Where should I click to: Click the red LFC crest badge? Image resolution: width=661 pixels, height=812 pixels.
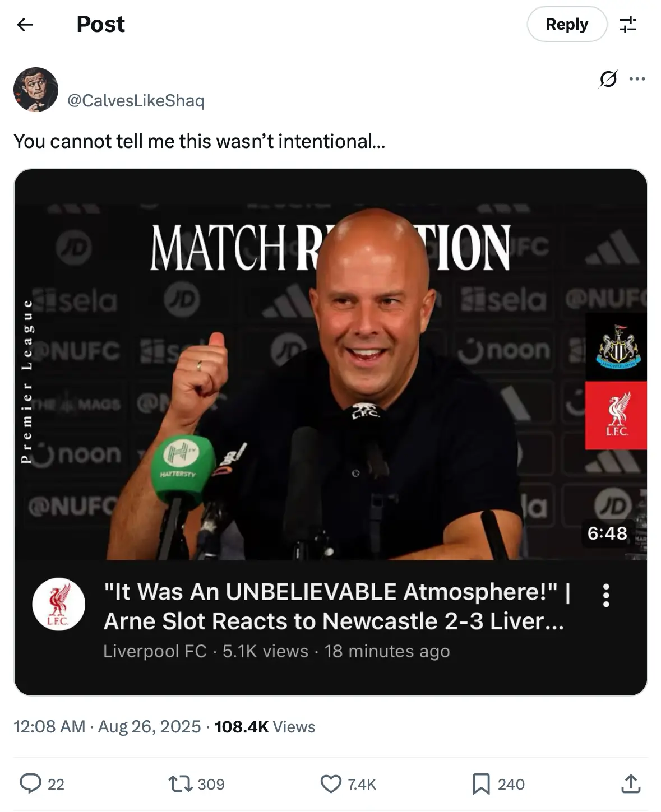pos(616,415)
